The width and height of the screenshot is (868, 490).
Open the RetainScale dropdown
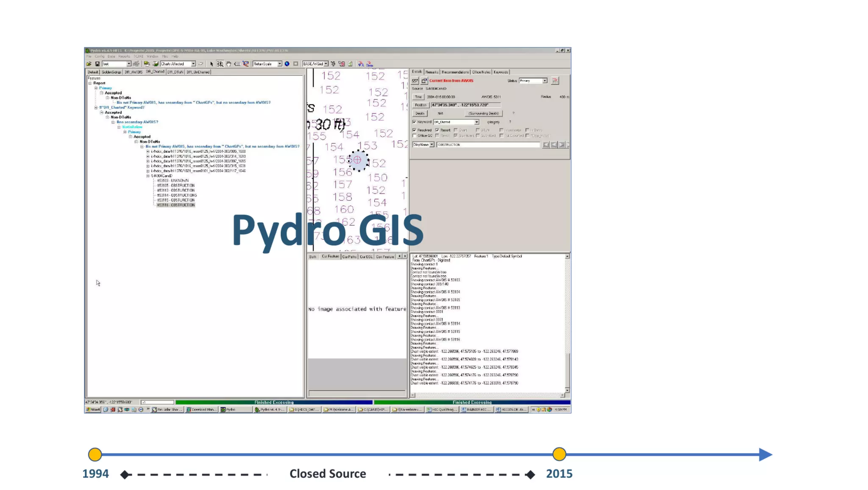(280, 64)
